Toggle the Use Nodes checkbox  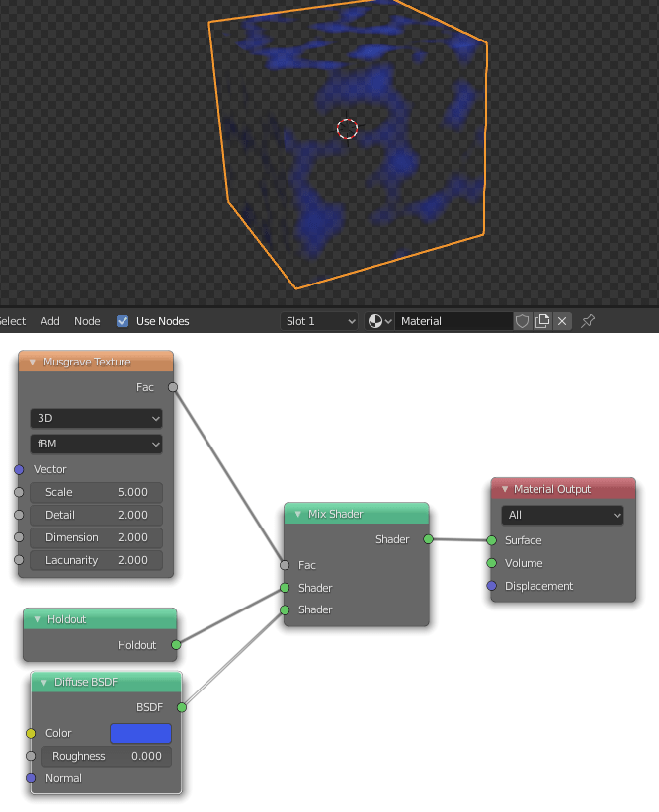tap(123, 321)
